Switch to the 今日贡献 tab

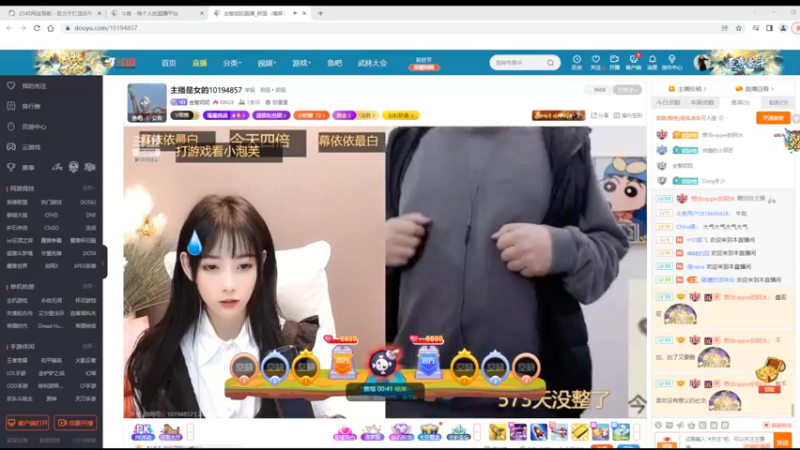tap(668, 103)
